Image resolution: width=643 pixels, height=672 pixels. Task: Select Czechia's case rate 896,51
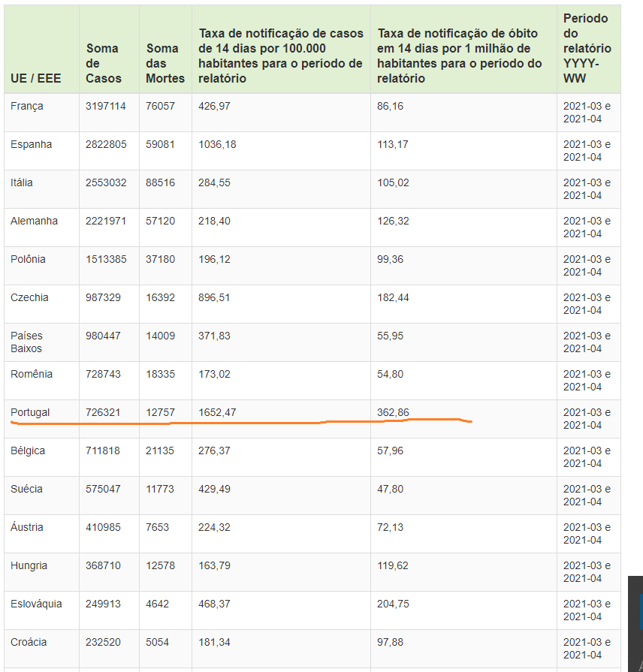(215, 298)
